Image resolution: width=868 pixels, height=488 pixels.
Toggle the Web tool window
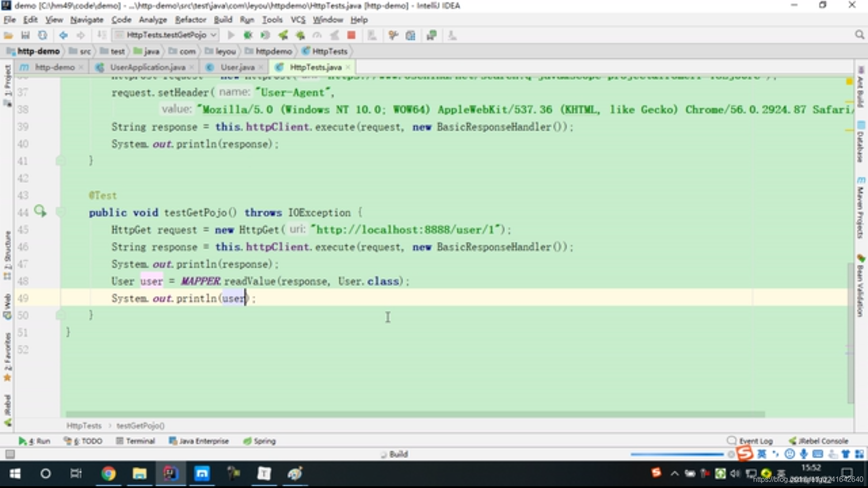[x=7, y=306]
